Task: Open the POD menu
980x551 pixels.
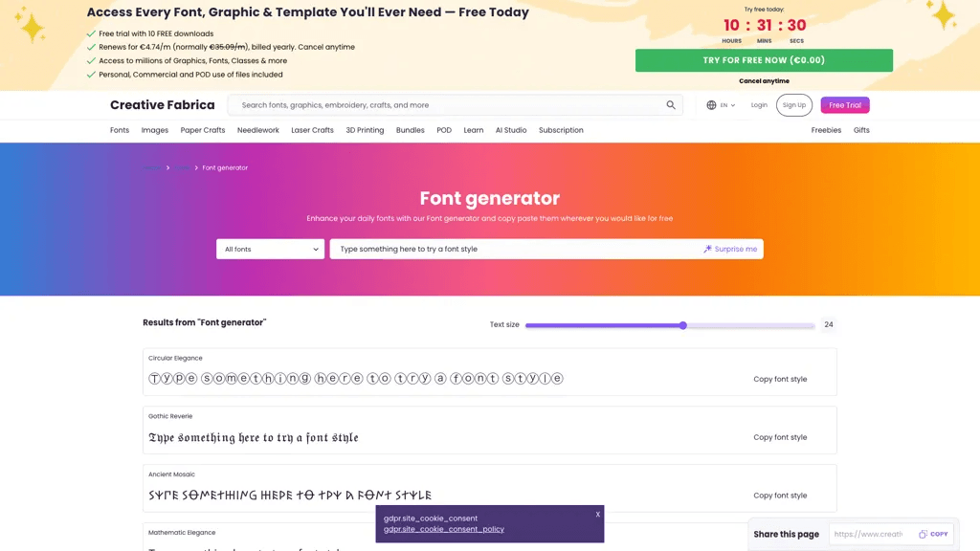Action: (x=444, y=130)
